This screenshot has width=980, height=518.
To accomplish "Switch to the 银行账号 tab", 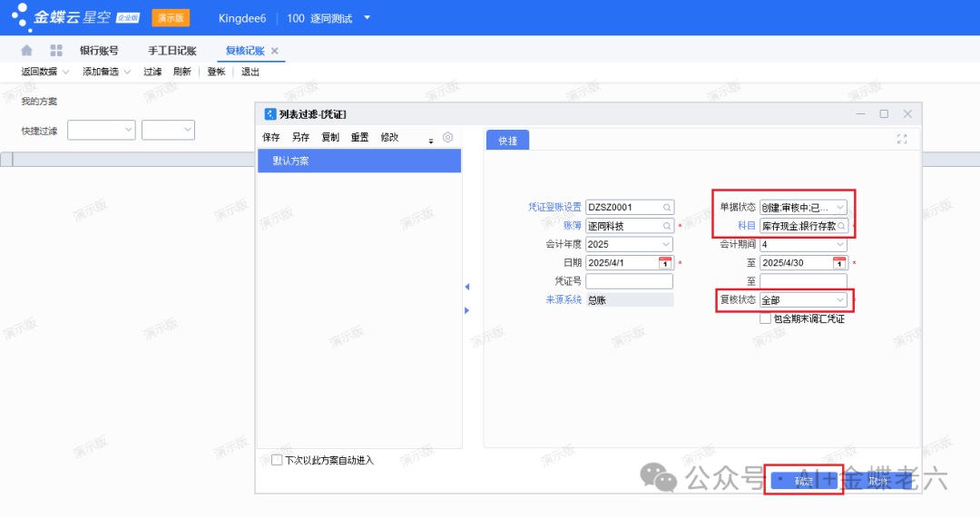I will pos(99,51).
